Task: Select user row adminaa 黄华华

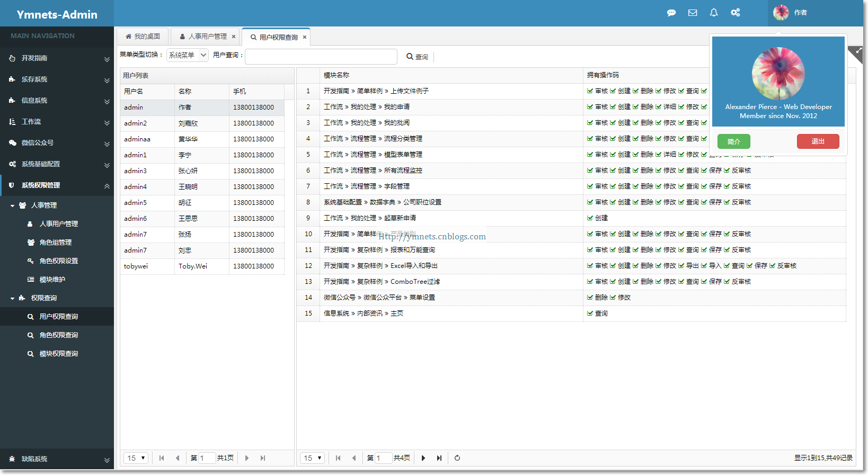Action: tap(202, 139)
